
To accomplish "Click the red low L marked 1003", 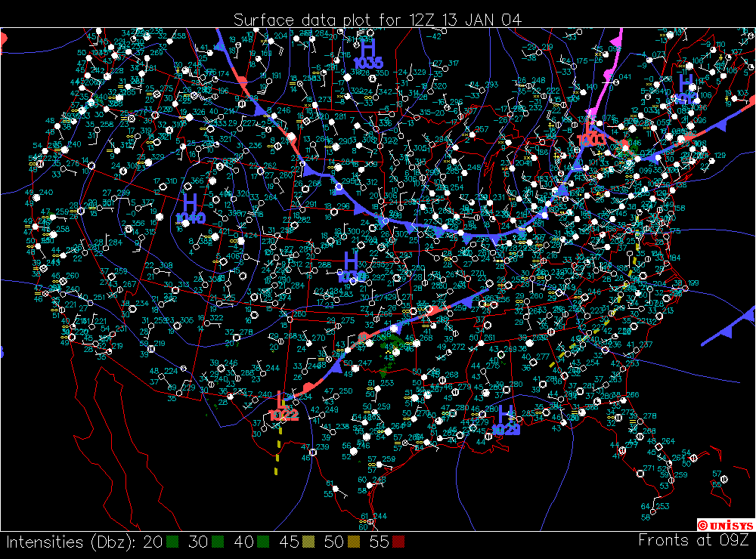I will [x=590, y=126].
